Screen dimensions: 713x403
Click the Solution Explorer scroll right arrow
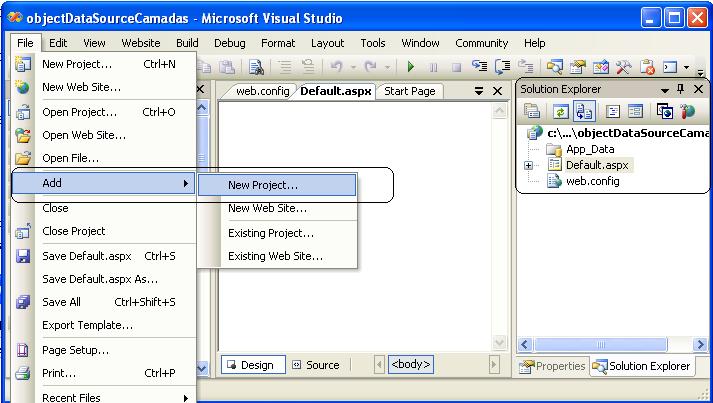[701, 344]
